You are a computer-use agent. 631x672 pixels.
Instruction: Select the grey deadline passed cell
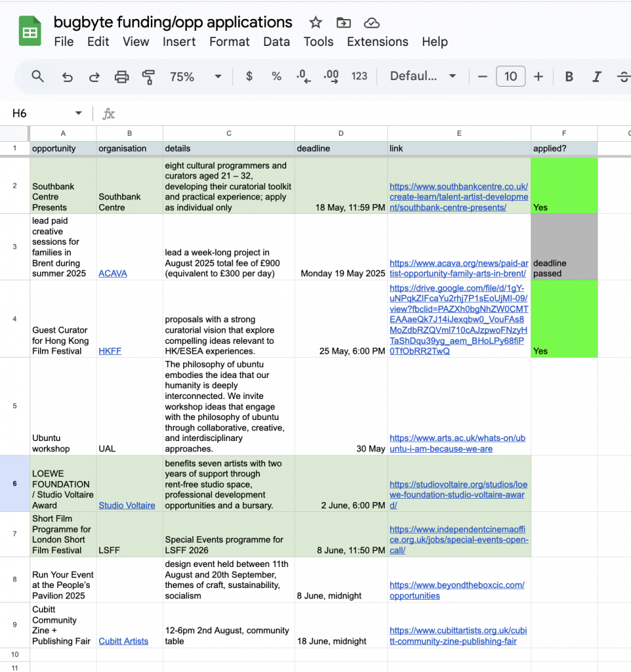[564, 247]
